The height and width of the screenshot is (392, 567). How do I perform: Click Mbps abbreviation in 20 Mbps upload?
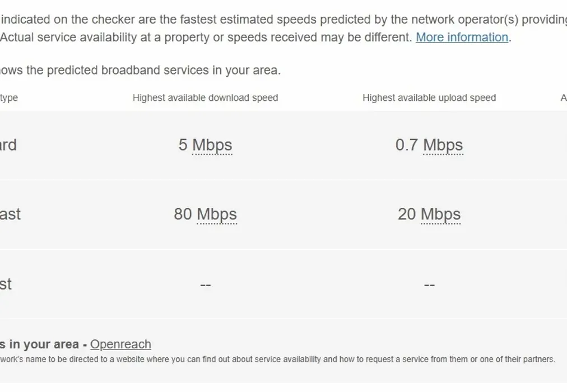click(440, 214)
